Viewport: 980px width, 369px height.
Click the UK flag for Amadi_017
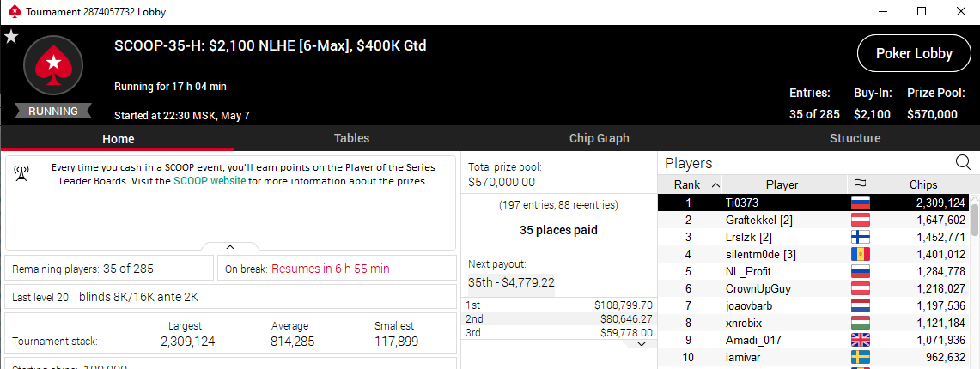(860, 341)
